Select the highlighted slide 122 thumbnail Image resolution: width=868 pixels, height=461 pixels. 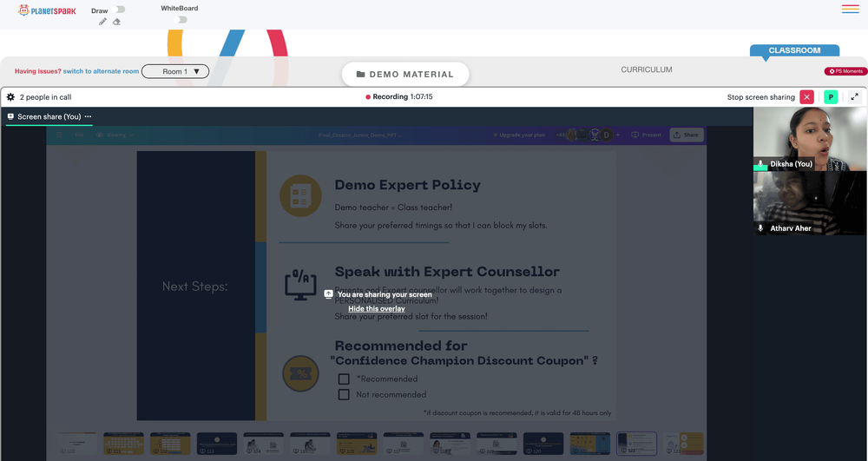[x=636, y=444]
